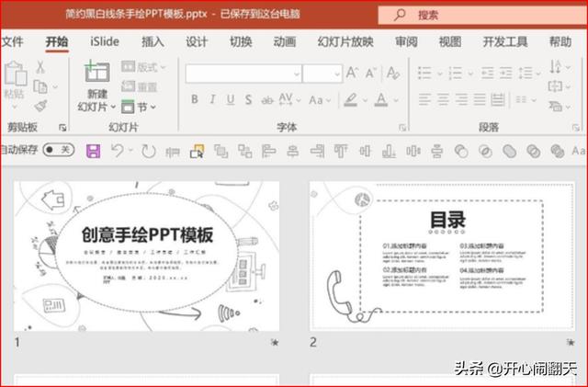588x387 pixels.
Task: Open the 文件 menu
Action: coord(13,41)
